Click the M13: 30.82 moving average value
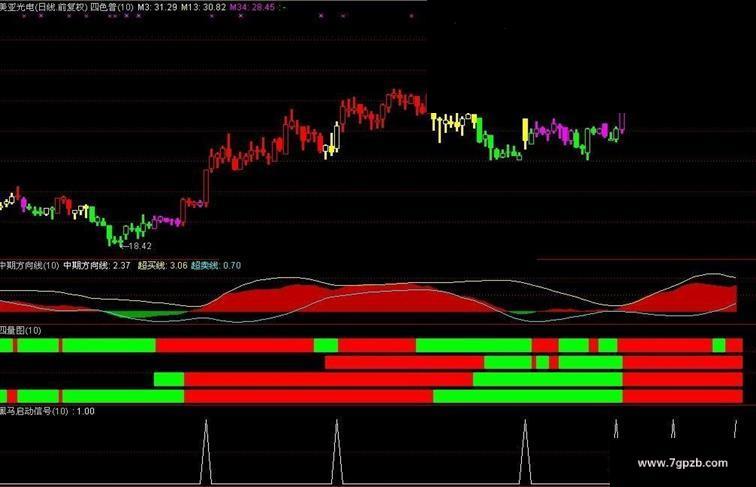756x487 pixels. pos(203,7)
